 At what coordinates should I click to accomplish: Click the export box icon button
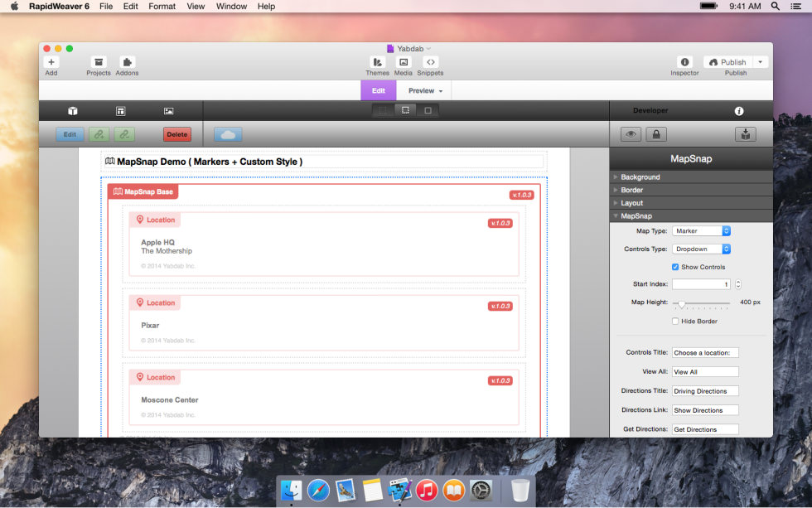745,134
